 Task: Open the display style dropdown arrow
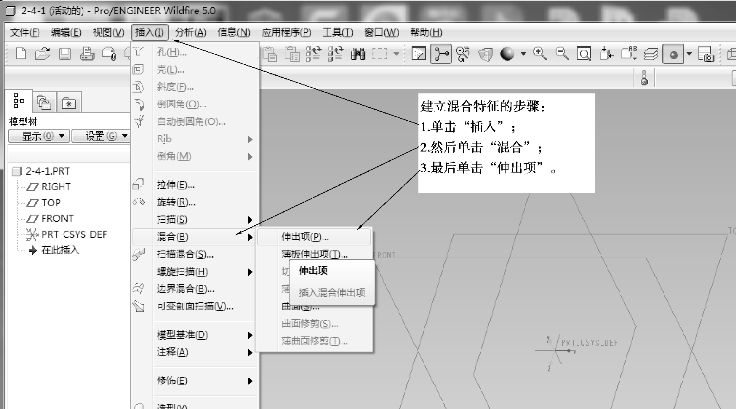coord(689,54)
